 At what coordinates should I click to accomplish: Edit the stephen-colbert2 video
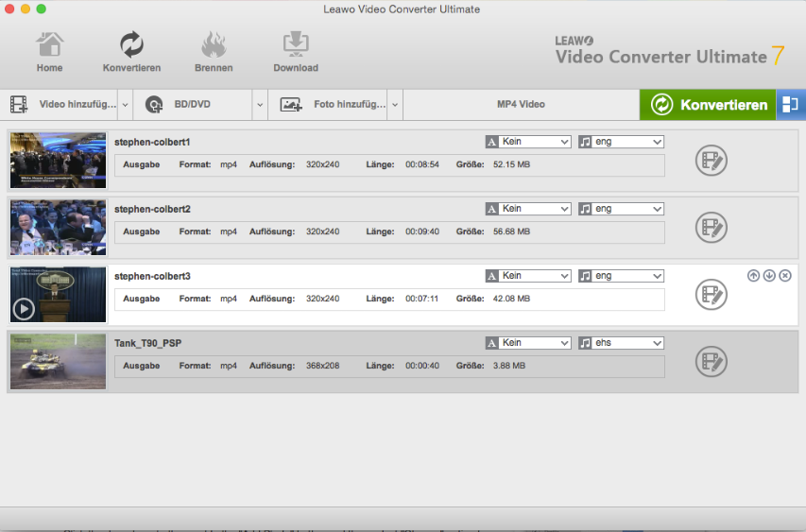711,228
